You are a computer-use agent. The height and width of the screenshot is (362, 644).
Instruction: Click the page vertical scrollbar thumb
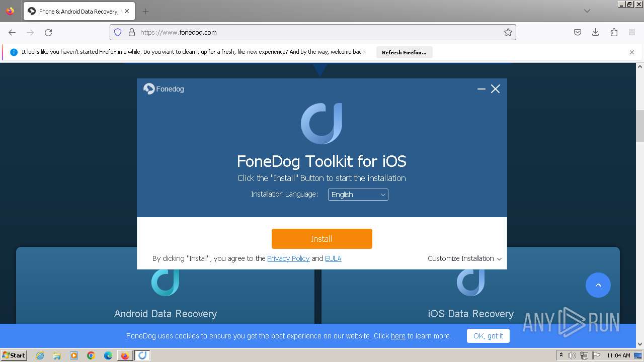640,126
